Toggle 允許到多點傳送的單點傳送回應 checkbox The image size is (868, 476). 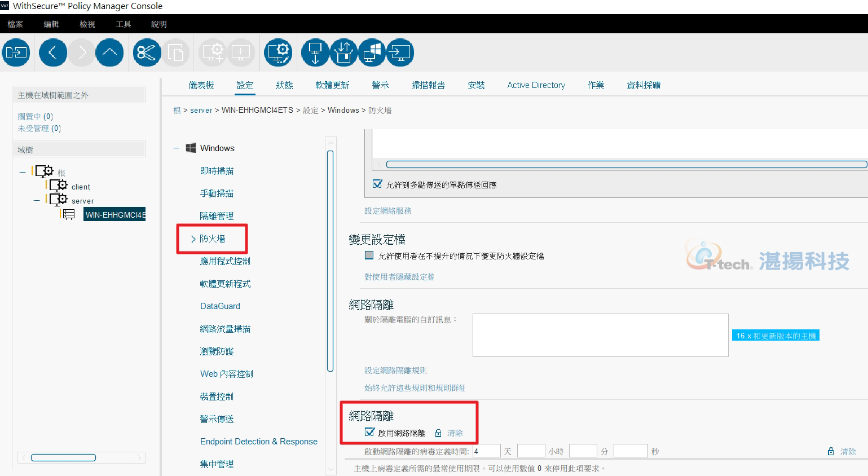coord(377,184)
